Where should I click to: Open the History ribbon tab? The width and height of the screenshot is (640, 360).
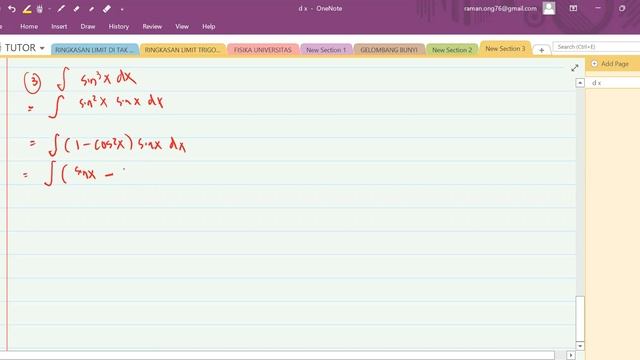point(119,27)
